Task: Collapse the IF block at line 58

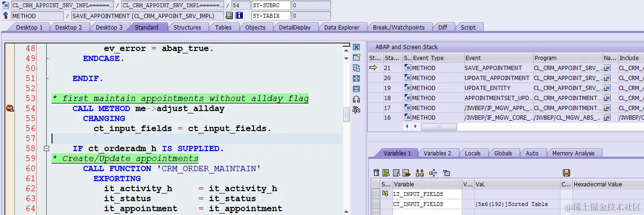Action: [x=46, y=149]
